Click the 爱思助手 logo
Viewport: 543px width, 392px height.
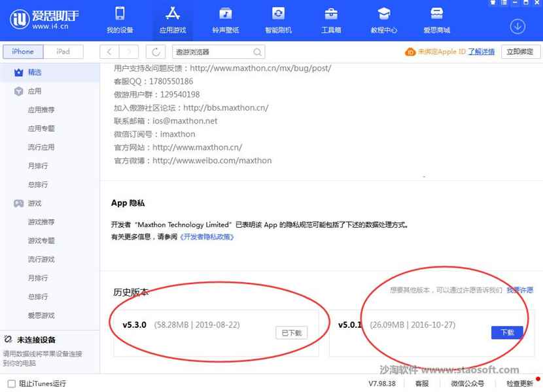44,20
